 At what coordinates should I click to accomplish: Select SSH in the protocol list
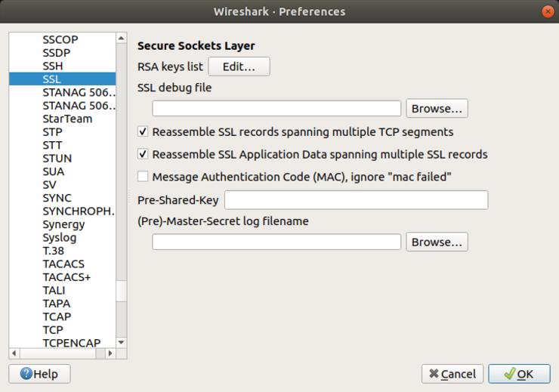[53, 66]
